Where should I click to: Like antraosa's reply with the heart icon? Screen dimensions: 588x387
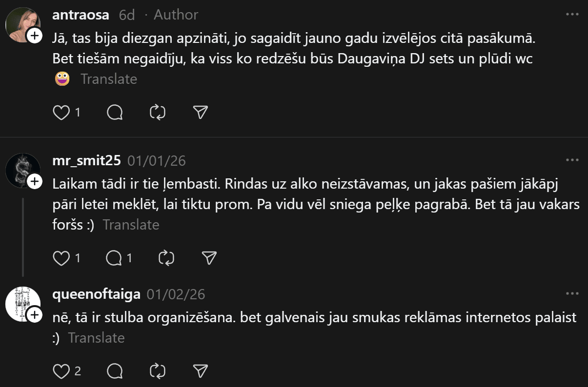(61, 113)
